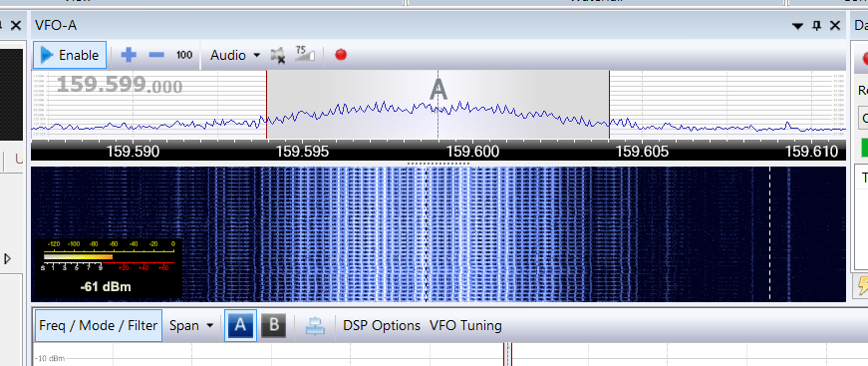This screenshot has height=366, width=868.
Task: Start recording with the red record icon
Action: [x=341, y=54]
